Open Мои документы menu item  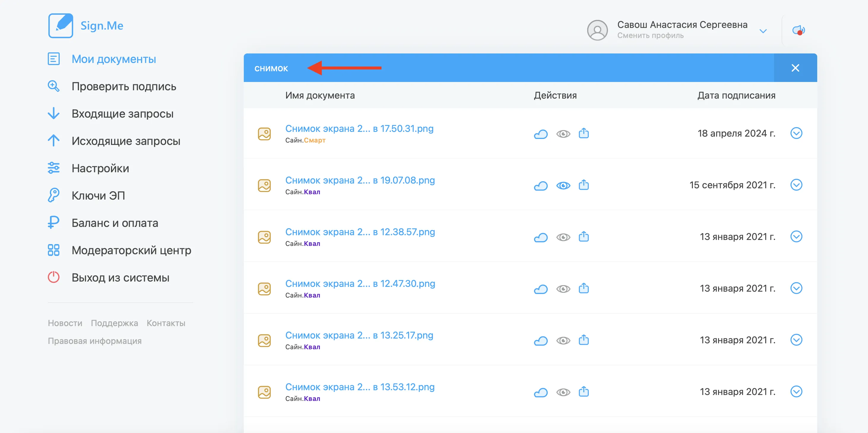(114, 59)
